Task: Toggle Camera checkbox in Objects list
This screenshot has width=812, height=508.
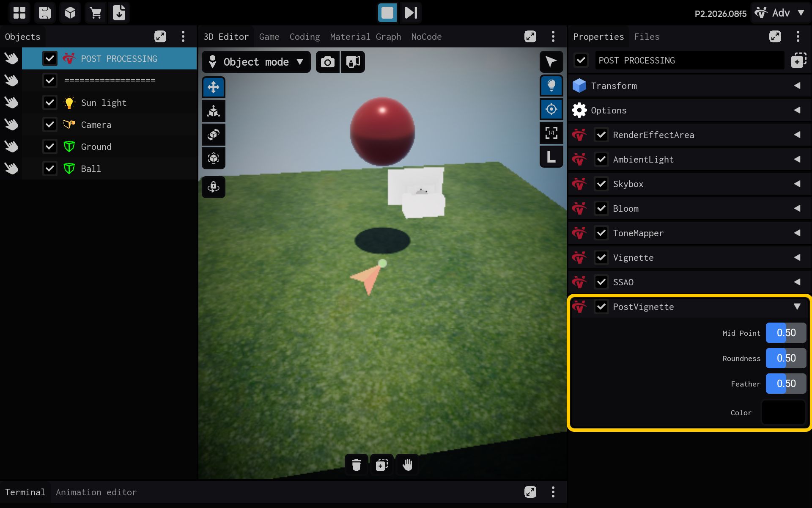Action: (x=50, y=124)
